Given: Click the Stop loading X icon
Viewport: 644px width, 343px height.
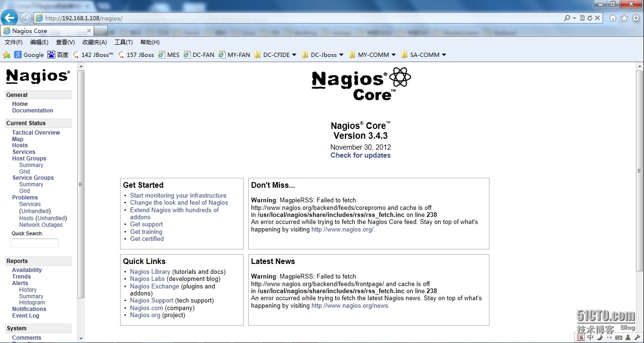Looking at the screenshot, I should pos(597,18).
